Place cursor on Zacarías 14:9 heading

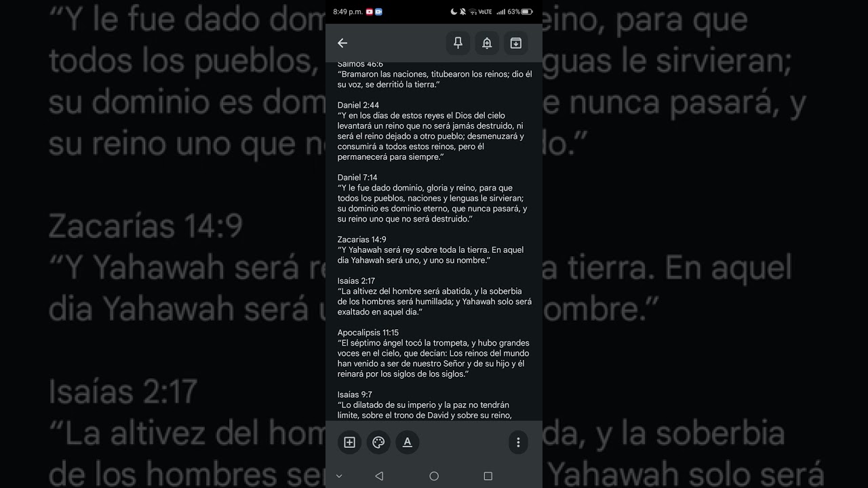tap(362, 240)
